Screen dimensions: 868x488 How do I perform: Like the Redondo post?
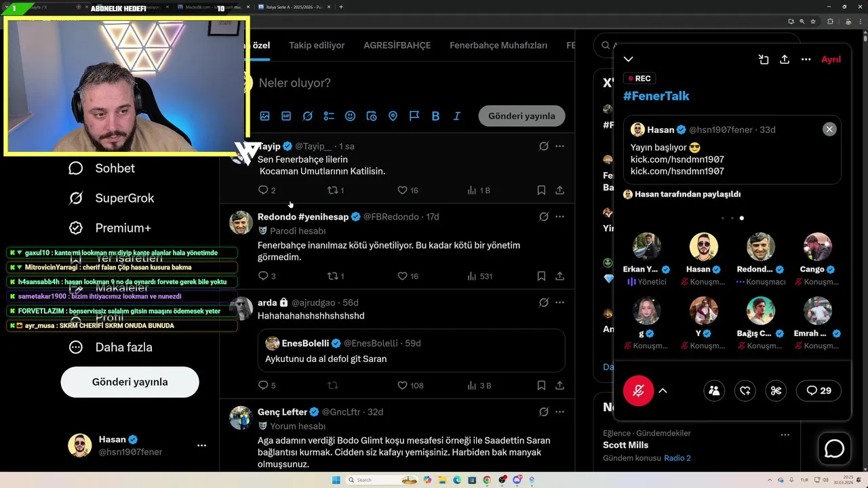(x=402, y=276)
